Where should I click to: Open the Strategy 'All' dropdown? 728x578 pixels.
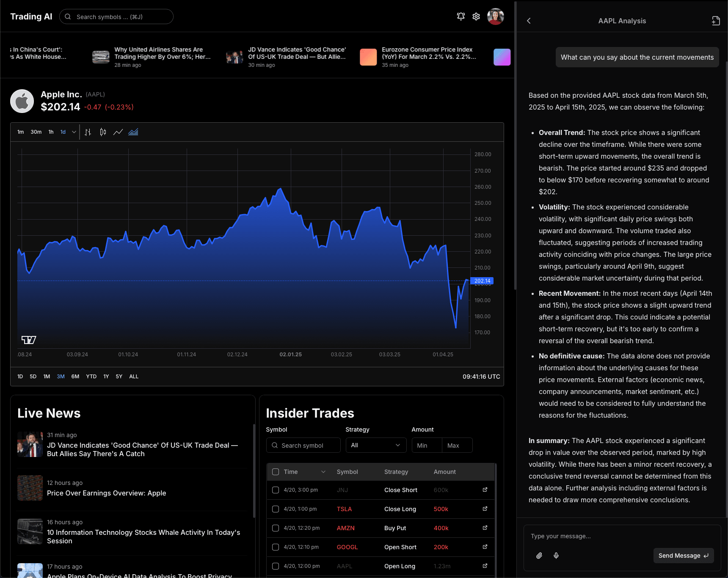coord(376,445)
